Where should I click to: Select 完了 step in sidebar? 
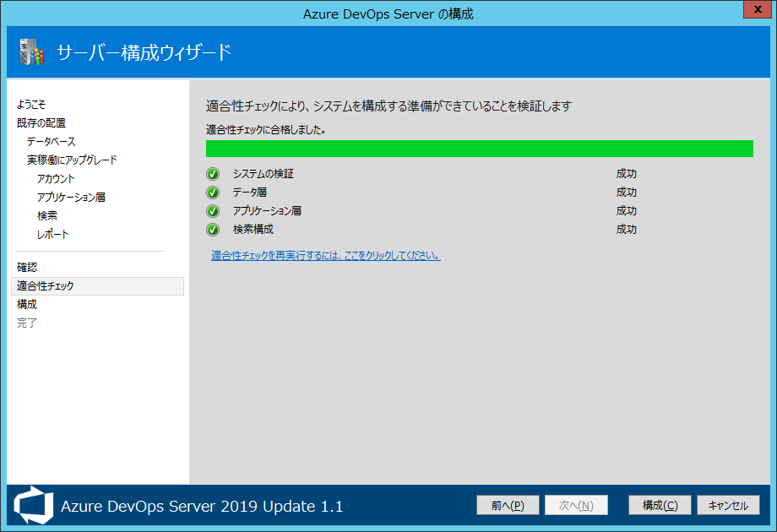click(27, 323)
